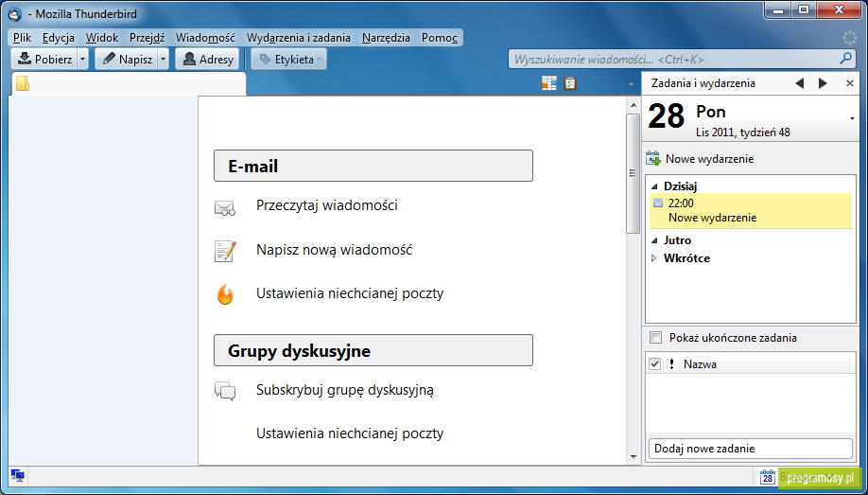This screenshot has width=868, height=495.
Task: Close the Zadania i wydarzenia pane
Action: (x=850, y=83)
